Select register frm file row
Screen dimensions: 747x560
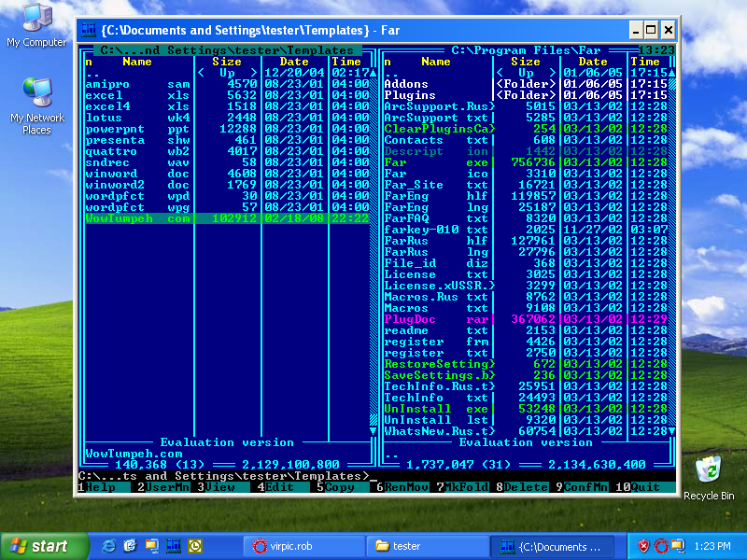(526, 342)
